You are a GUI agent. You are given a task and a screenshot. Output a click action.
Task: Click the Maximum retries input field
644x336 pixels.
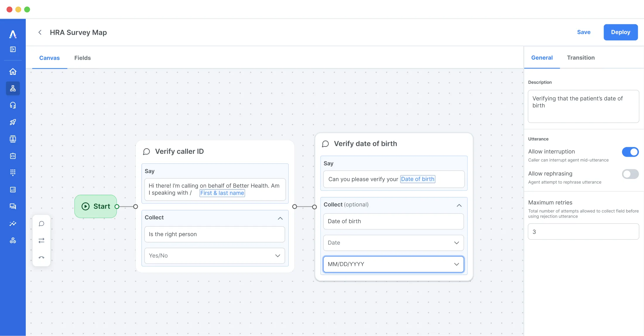[583, 232]
